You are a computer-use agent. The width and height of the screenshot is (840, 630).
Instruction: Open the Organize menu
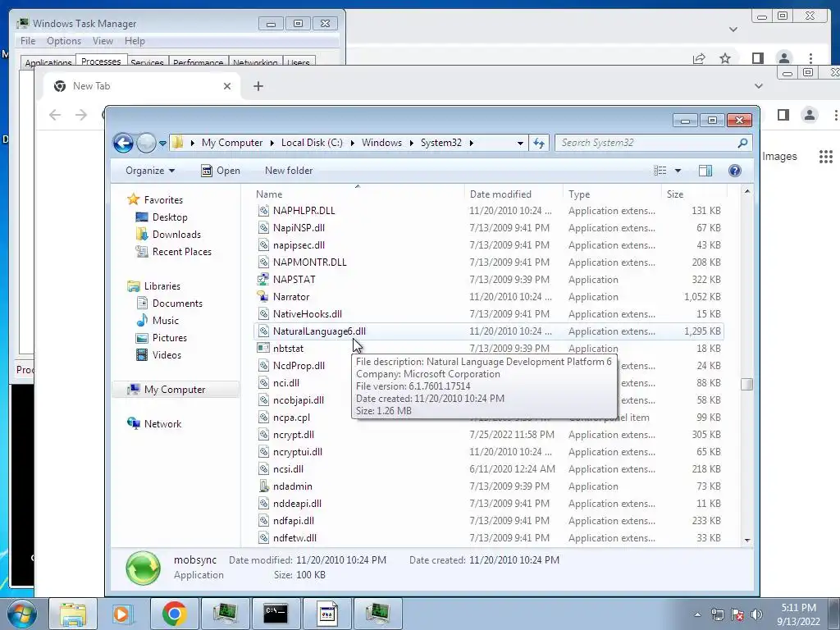pyautogui.click(x=150, y=171)
